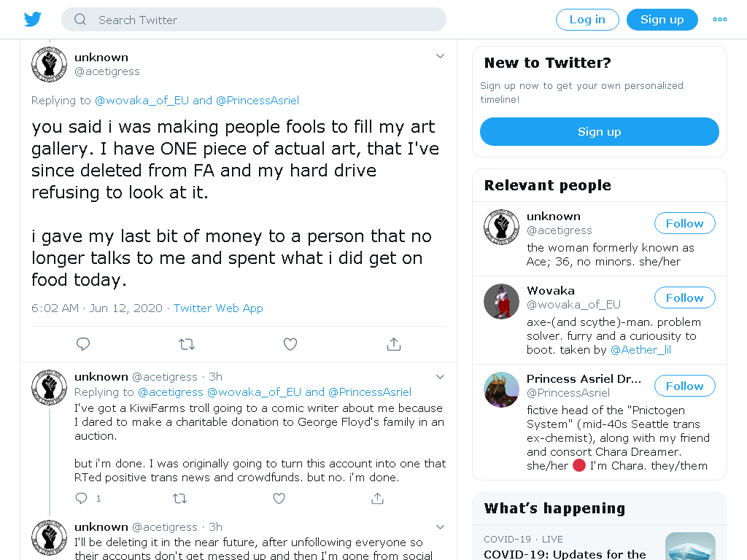Click the Log in button

coord(587,20)
